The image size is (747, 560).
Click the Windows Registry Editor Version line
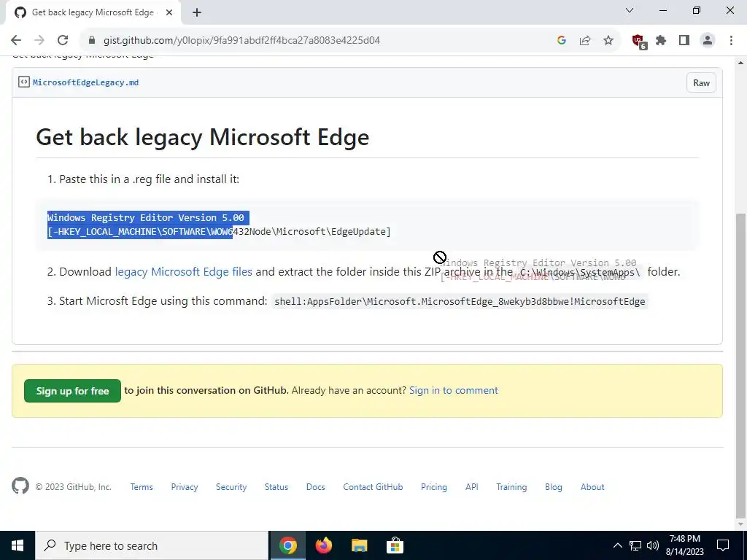click(x=146, y=217)
